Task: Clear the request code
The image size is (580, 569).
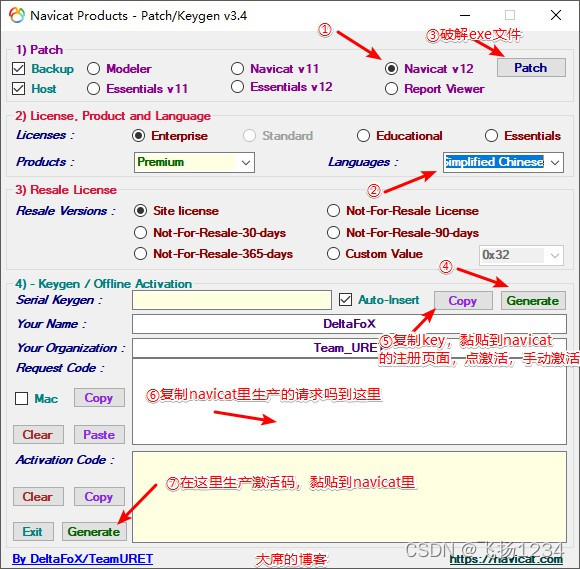Action: point(38,434)
